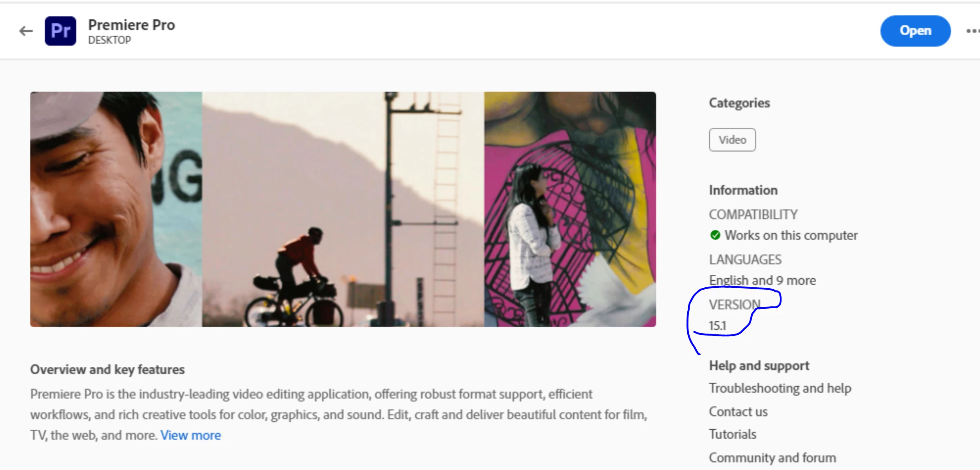Open Troubleshooting and help link

click(x=780, y=388)
